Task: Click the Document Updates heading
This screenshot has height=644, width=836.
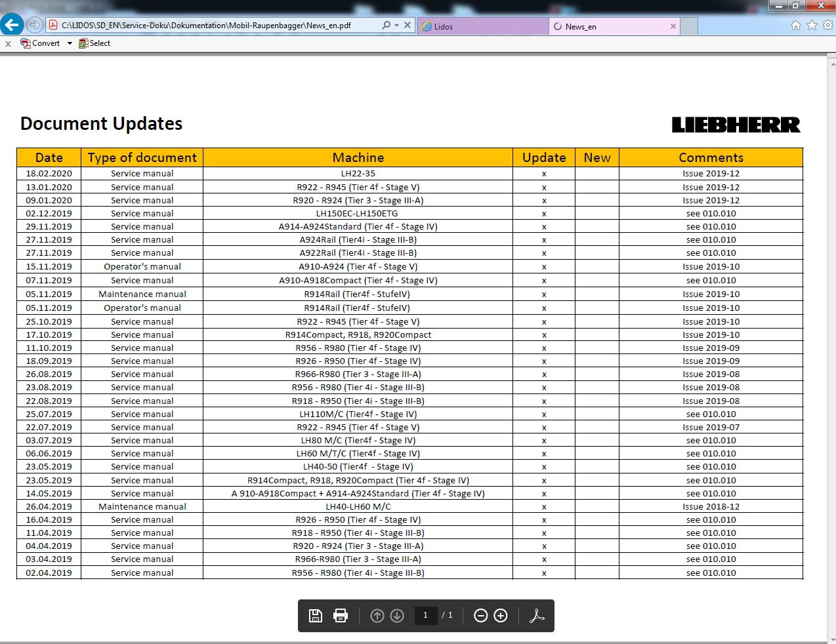Action: point(102,123)
